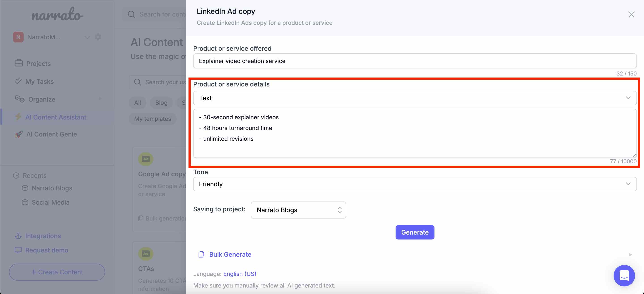
Task: Click the Bulk Generate copy icon
Action: [201, 254]
